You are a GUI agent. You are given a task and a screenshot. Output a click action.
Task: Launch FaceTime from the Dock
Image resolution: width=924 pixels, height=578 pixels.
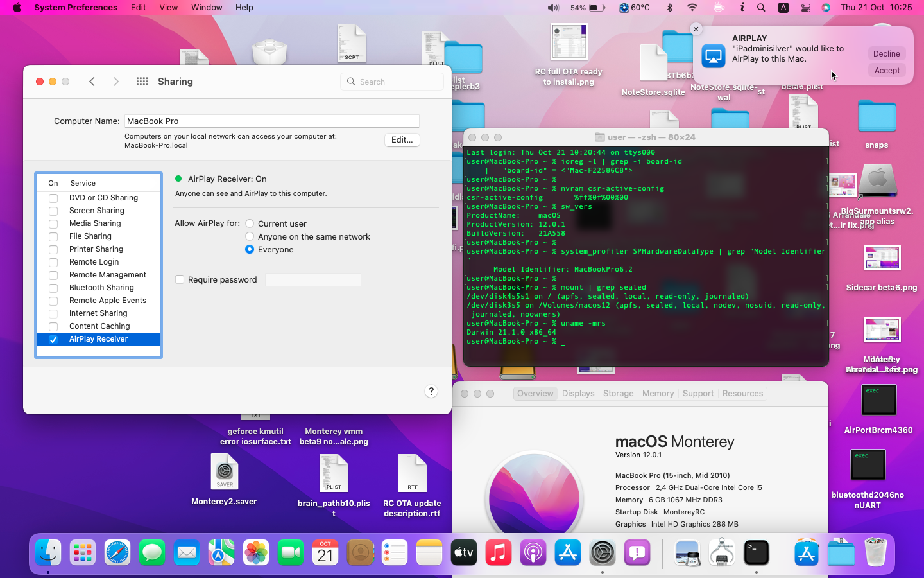[x=291, y=552]
